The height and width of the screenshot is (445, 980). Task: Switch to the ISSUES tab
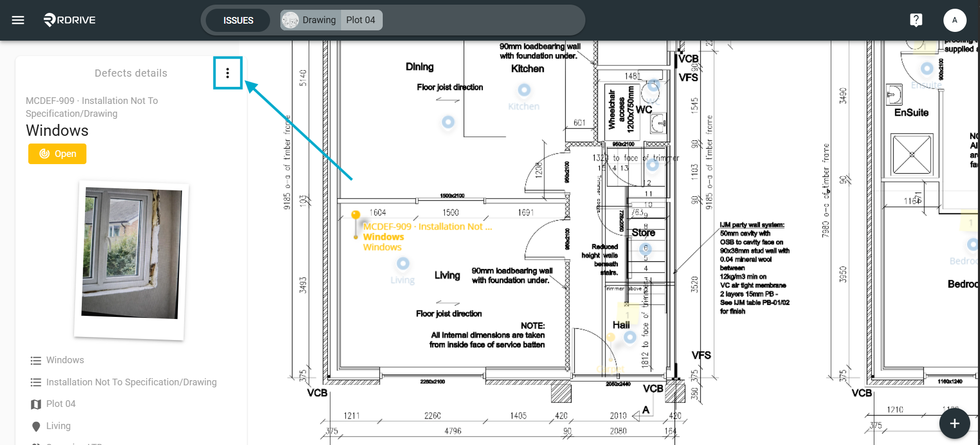238,20
